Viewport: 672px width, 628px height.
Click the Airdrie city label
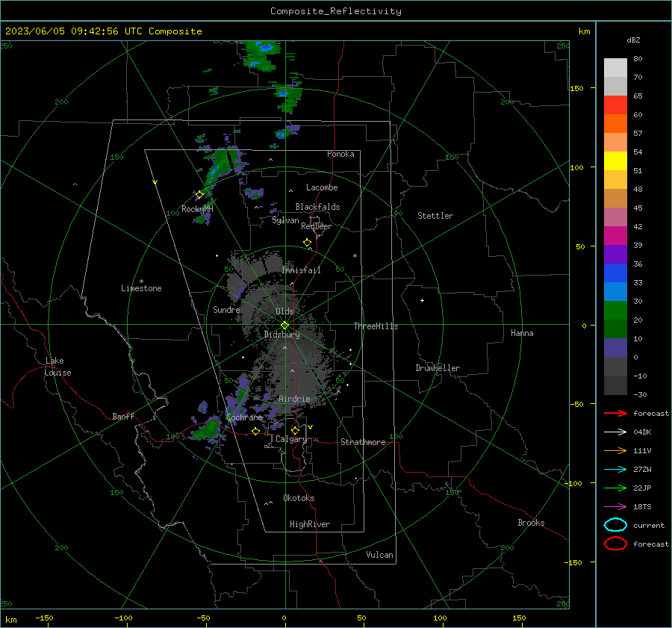pos(294,399)
